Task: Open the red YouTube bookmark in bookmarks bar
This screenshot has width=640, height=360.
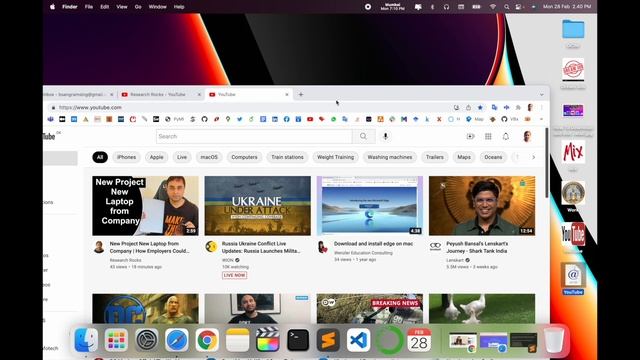Action: click(x=310, y=119)
